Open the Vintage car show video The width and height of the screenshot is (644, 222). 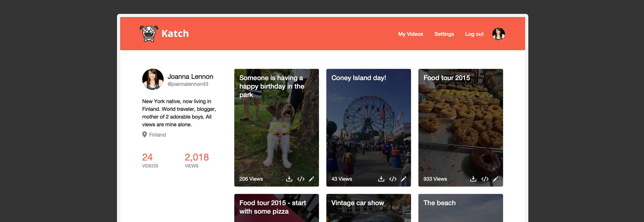click(369, 208)
